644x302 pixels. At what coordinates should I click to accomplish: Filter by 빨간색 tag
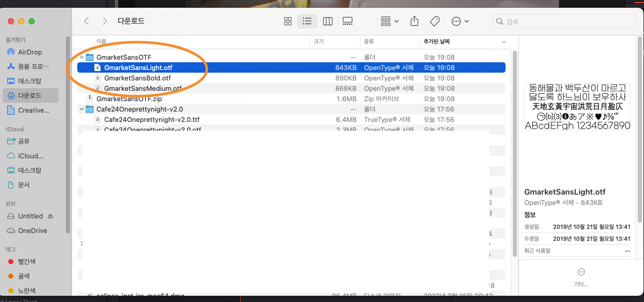coord(30,262)
